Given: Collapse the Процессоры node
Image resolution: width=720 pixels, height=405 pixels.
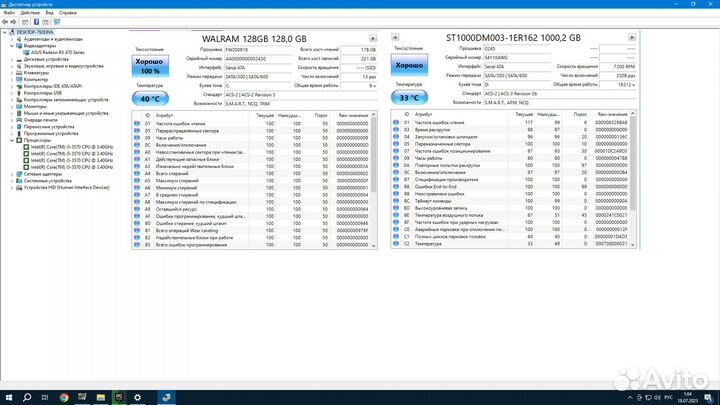Looking at the screenshot, I should click(12, 140).
